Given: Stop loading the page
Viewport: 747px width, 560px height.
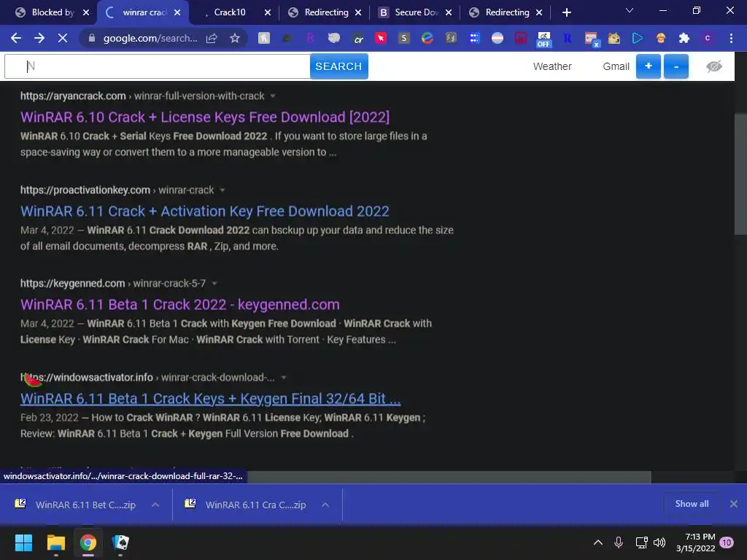Looking at the screenshot, I should point(63,38).
